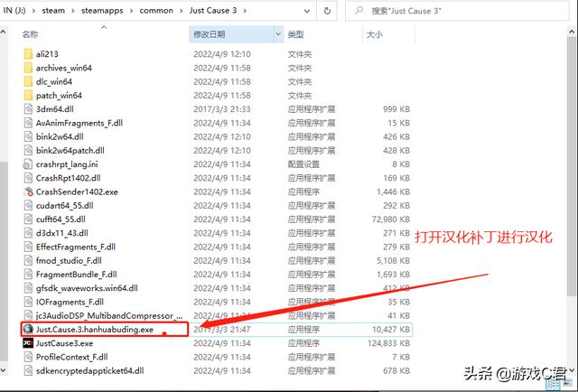
Task: Select the crashrpt_lang.ini settings file icon
Action: click(x=28, y=164)
